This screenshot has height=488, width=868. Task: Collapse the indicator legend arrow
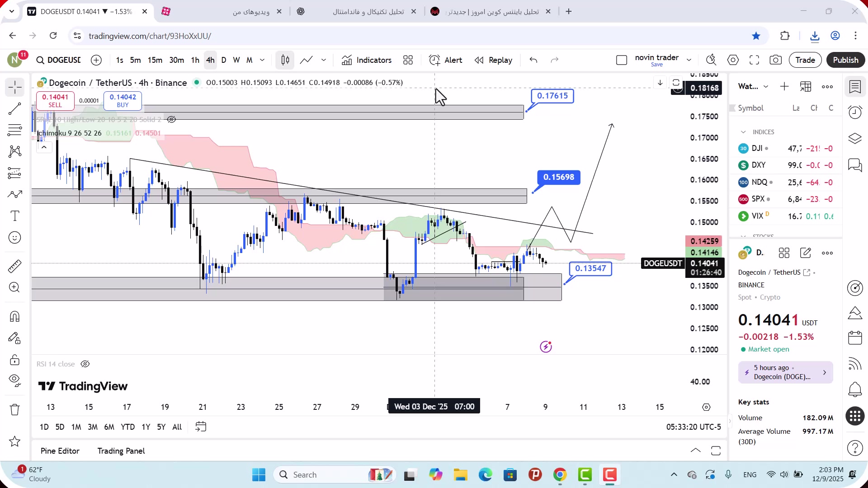coord(44,147)
